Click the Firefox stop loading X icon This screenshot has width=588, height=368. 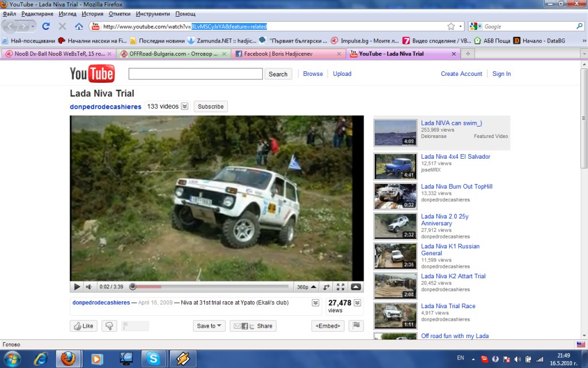coord(62,26)
